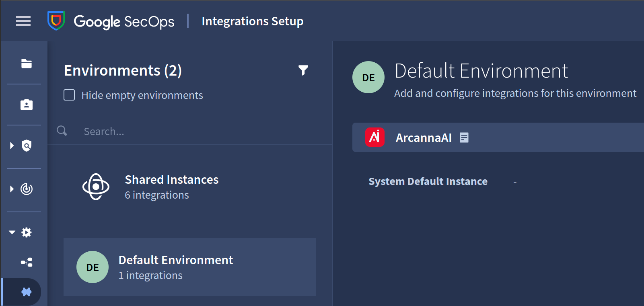Expand the radar sidebar section arrow
The height and width of the screenshot is (306, 644).
12,189
